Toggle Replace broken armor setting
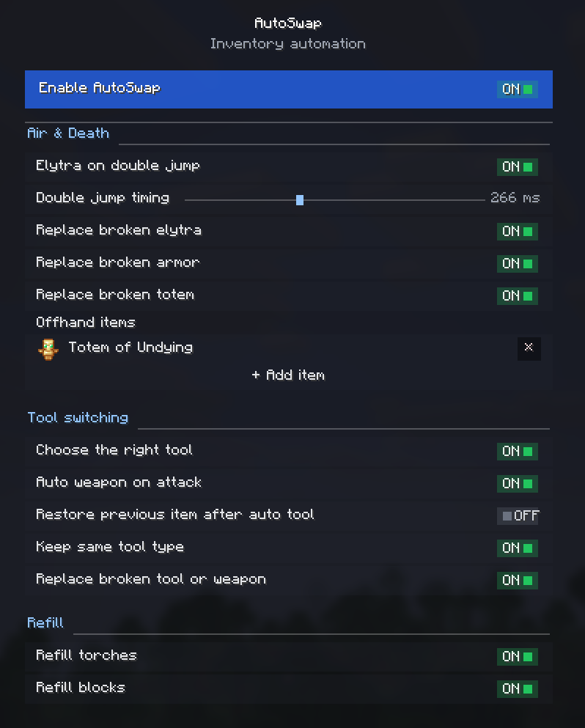The height and width of the screenshot is (728, 585). click(518, 264)
